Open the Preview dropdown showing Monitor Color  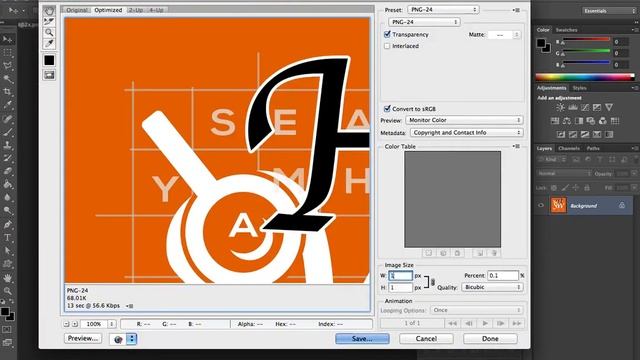pos(464,120)
